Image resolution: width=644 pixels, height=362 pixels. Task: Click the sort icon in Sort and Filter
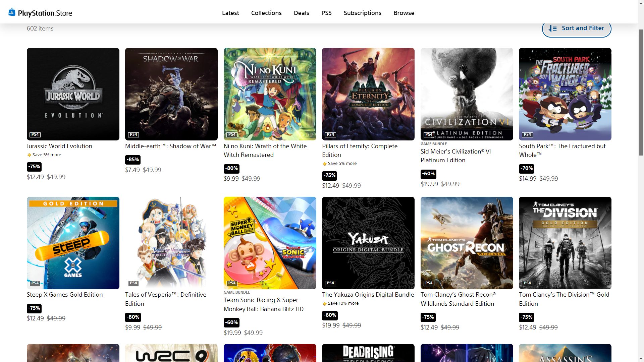pos(553,28)
